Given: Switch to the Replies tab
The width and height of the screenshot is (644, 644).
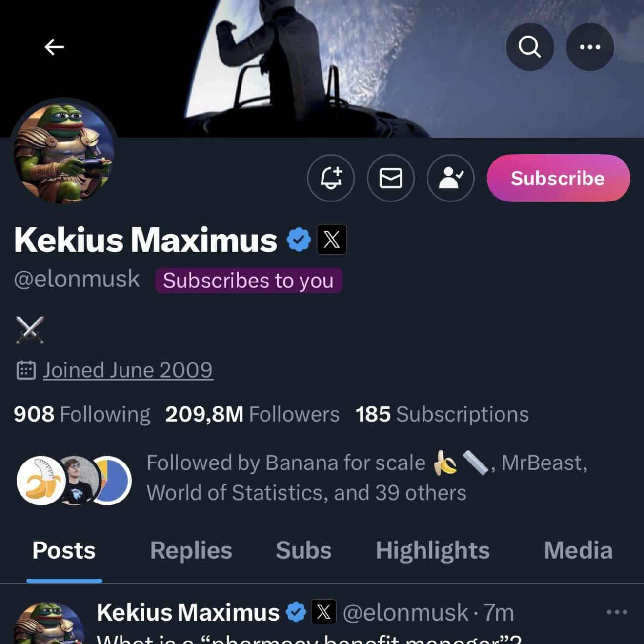Looking at the screenshot, I should (x=191, y=550).
